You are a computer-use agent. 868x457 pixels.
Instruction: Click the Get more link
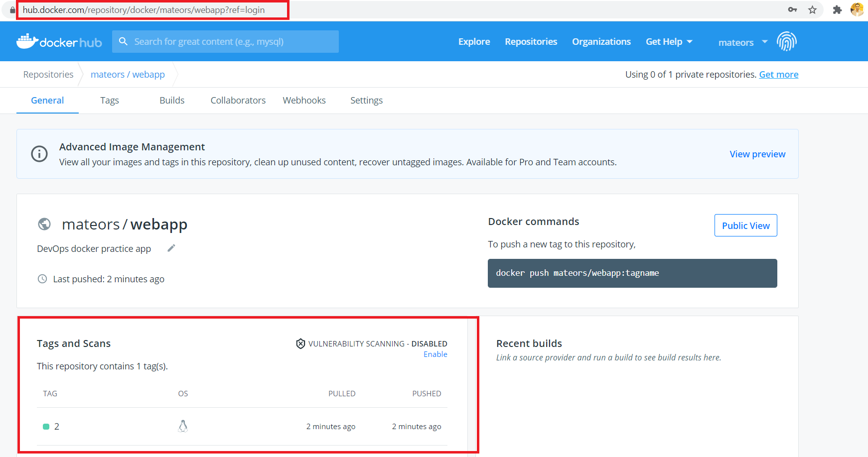coord(779,74)
